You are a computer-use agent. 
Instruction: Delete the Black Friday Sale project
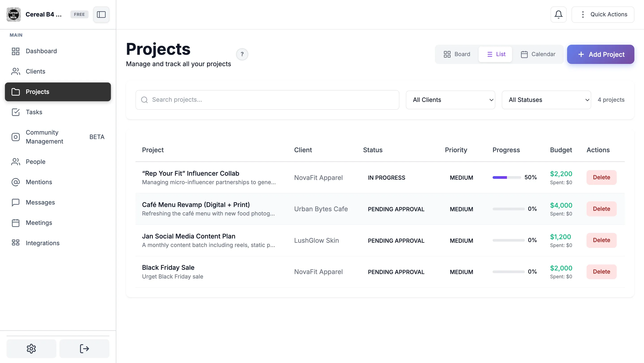(601, 272)
